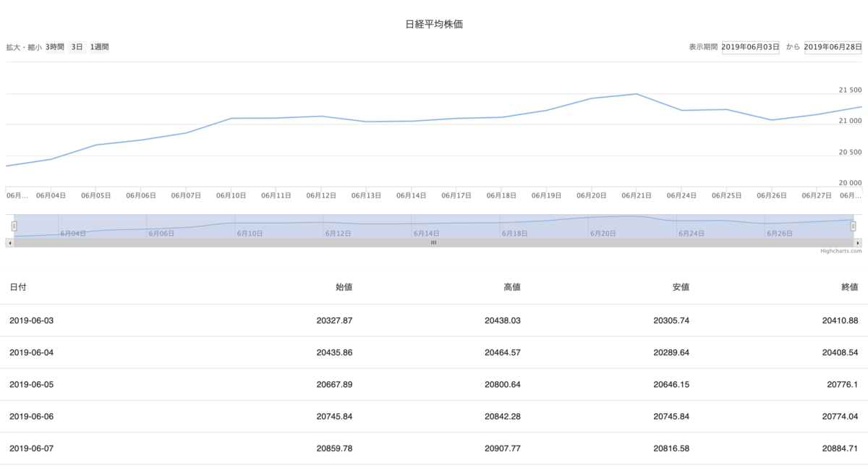Edit the start date field 2019年06月03日

[x=751, y=47]
